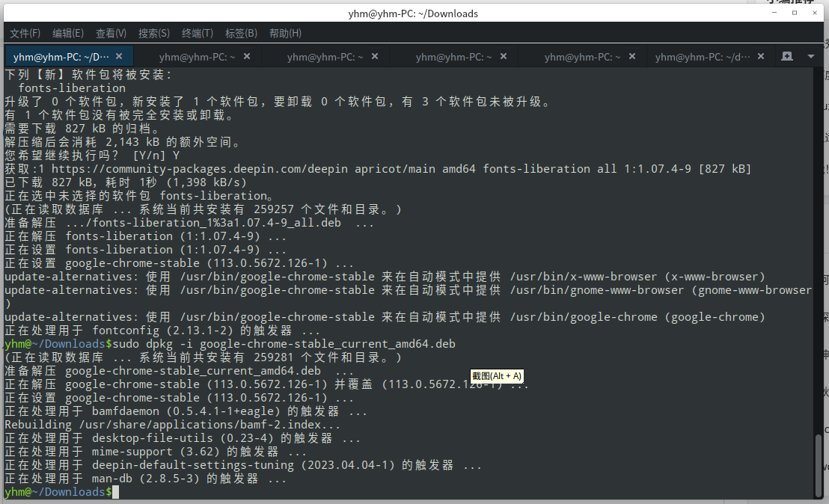The width and height of the screenshot is (829, 504).
Task: Close the second yhm@yhm-PC terminal tab
Action: (247, 55)
